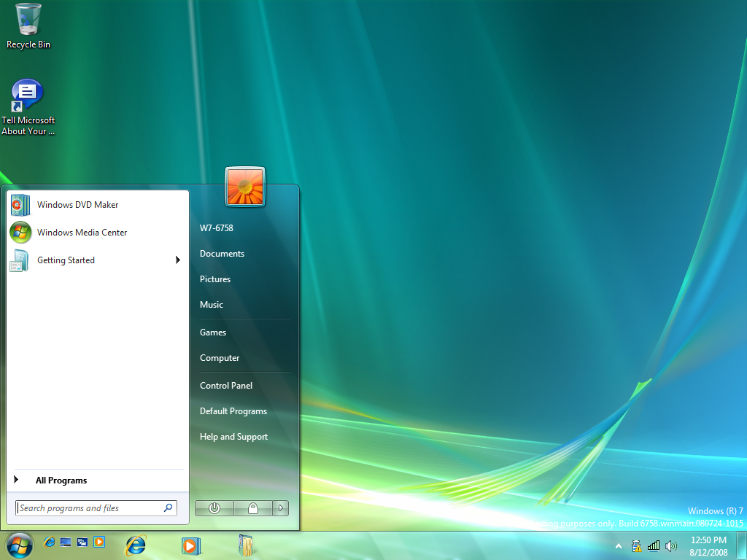Click the network signal tray icon
Screen dimensions: 747x560
pos(654,545)
